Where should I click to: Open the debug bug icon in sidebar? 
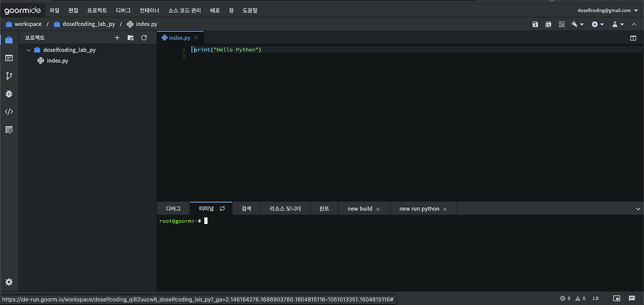(x=9, y=94)
